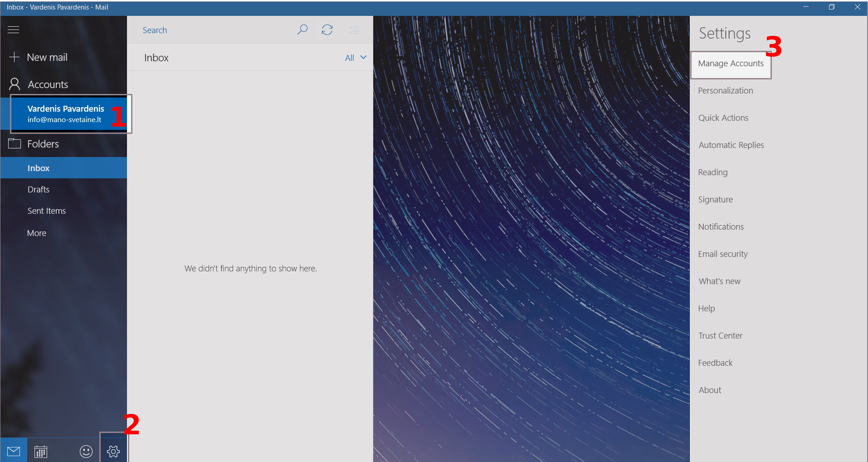868x462 pixels.
Task: Open the Drafts folder
Action: pyautogui.click(x=39, y=190)
